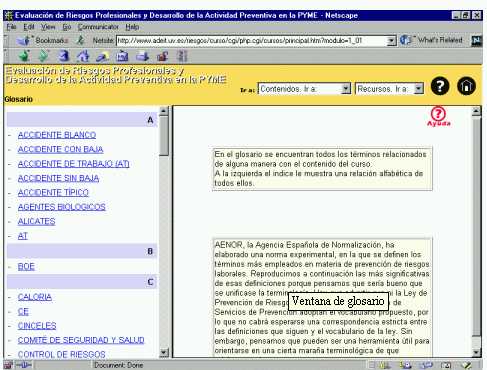Click the Netscape N logo icon
Screen dimensions: 487x370
point(477,40)
